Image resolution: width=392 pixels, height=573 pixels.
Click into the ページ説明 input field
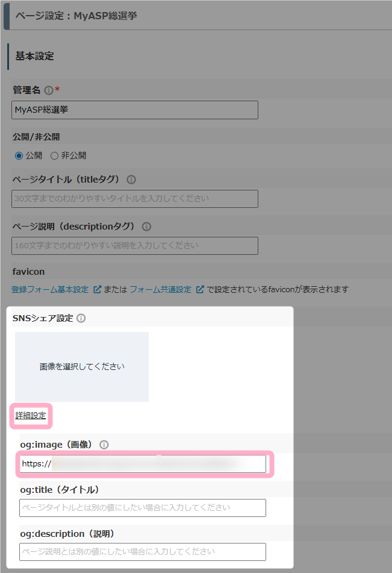(135, 246)
